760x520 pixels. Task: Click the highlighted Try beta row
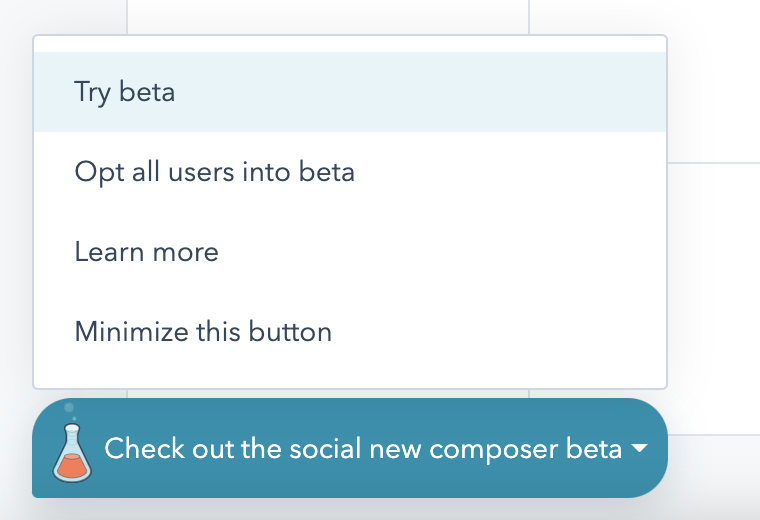coord(350,93)
